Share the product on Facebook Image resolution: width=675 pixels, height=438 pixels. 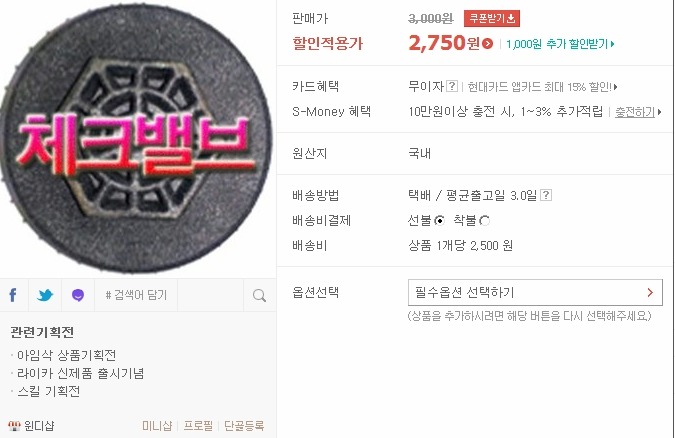click(13, 295)
